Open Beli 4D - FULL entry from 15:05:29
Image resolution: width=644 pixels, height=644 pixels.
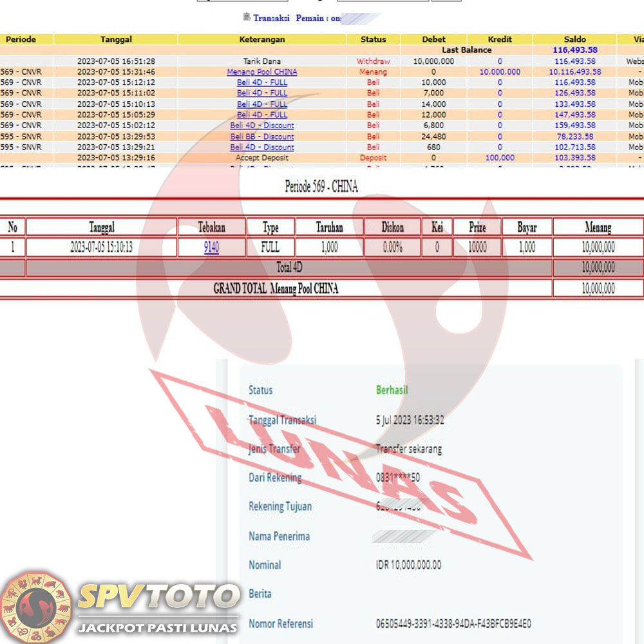[262, 115]
